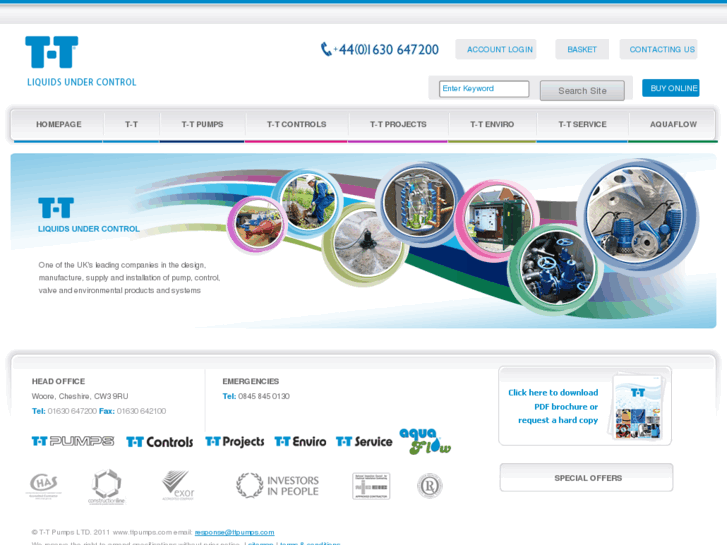Open the T-T Service nav item
Screen dimensions: 727x545
(x=582, y=124)
